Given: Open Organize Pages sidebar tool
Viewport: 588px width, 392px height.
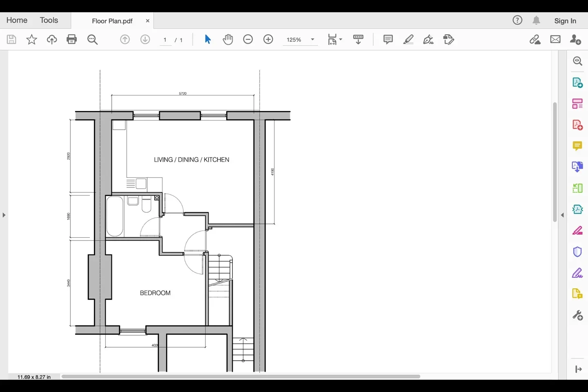Looking at the screenshot, I should 577,104.
